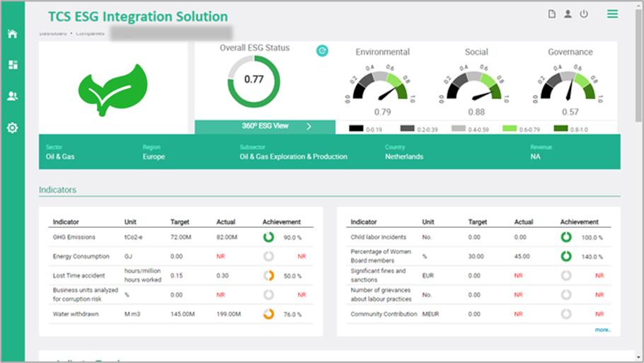The image size is (644, 363).
Task: Click the light gray 0.4-0.59 legend swatch
Action: click(x=459, y=129)
